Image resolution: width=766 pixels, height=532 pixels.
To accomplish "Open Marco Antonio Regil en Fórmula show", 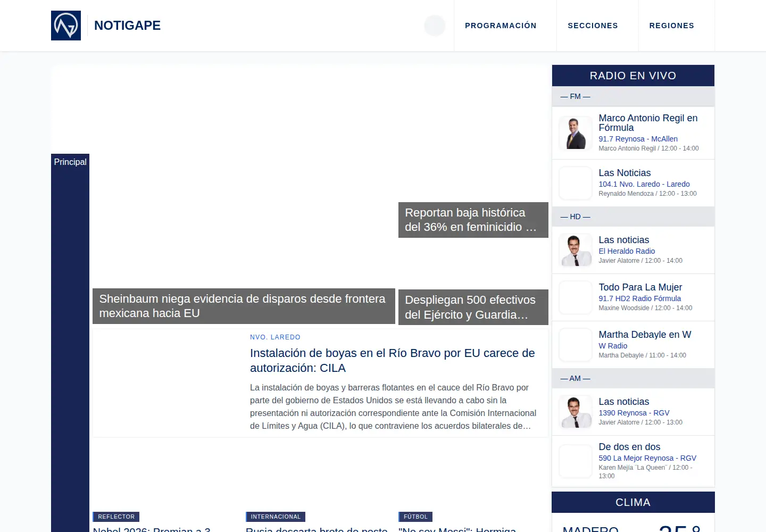I will pyautogui.click(x=648, y=123).
